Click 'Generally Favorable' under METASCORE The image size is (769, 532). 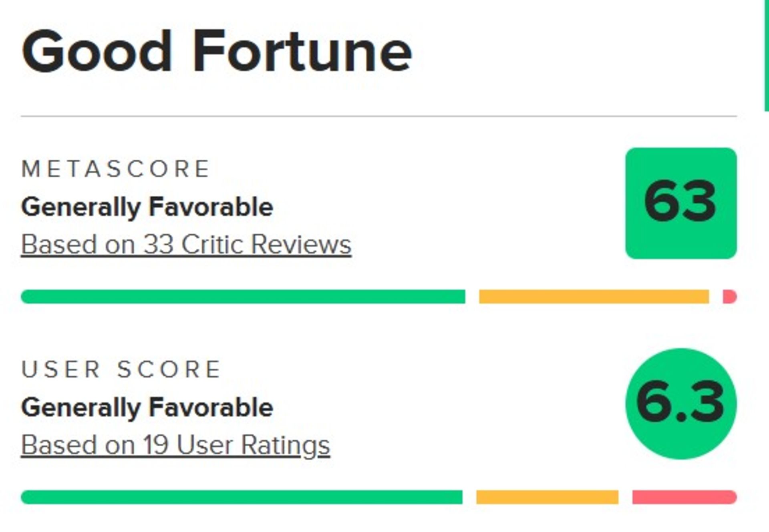point(147,207)
